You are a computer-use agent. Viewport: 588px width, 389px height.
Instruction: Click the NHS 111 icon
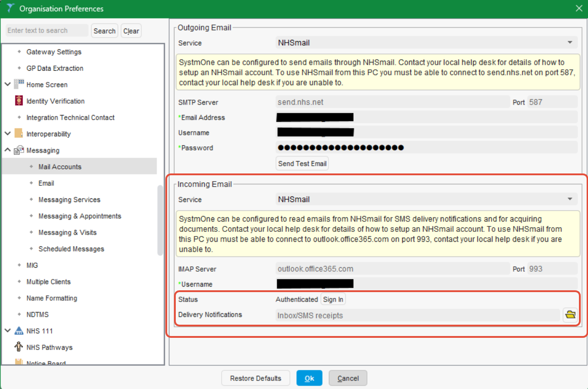coord(19,331)
